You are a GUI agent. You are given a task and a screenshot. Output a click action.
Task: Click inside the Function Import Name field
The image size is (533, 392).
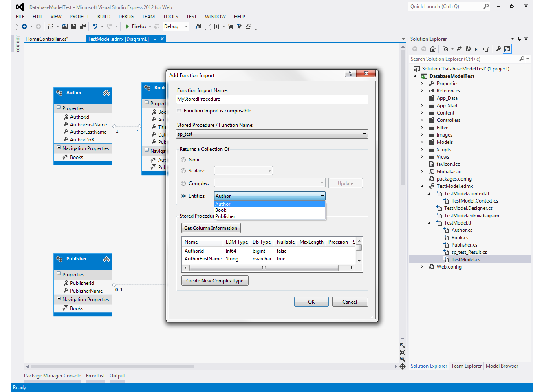[272, 99]
